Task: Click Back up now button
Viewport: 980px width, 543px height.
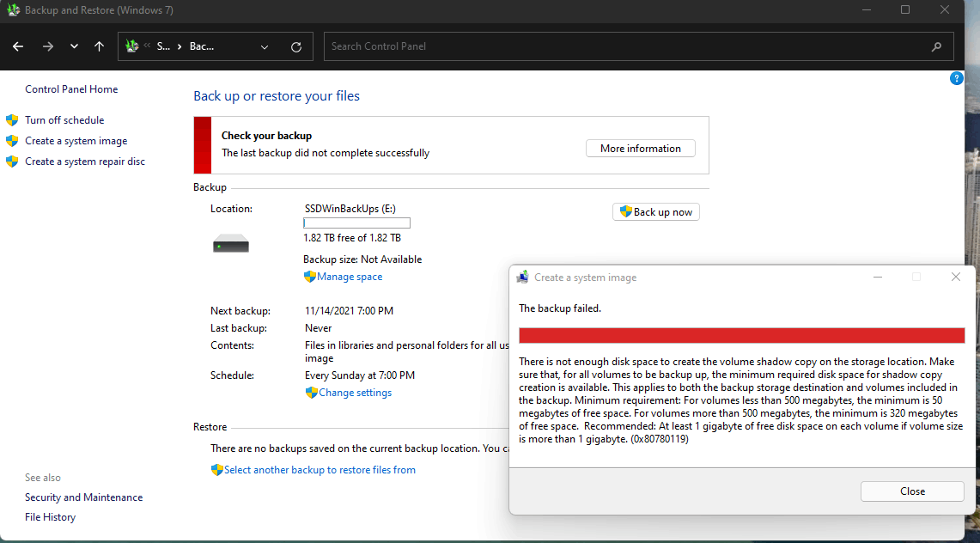Action: click(656, 212)
